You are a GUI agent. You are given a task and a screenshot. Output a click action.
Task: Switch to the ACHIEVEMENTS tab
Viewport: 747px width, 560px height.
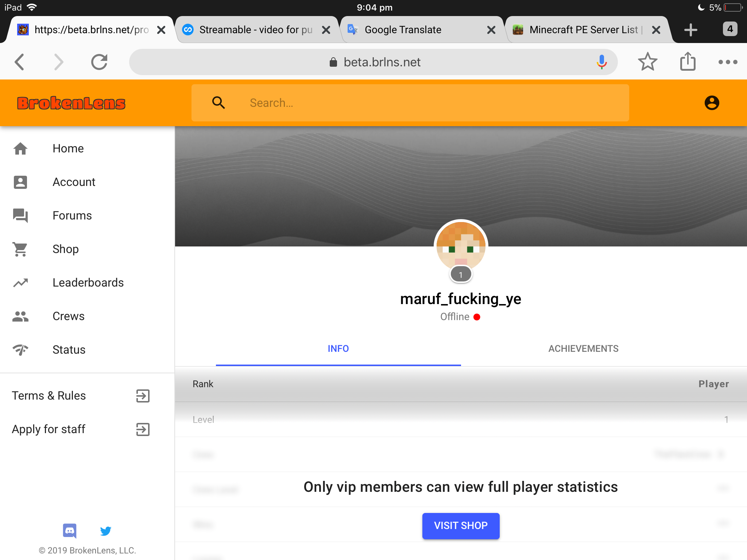tap(583, 349)
